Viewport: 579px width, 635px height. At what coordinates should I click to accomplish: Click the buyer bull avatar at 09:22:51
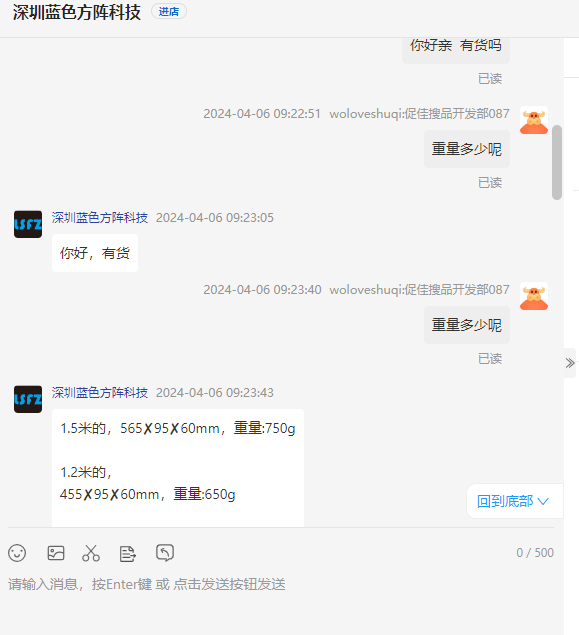pos(534,120)
